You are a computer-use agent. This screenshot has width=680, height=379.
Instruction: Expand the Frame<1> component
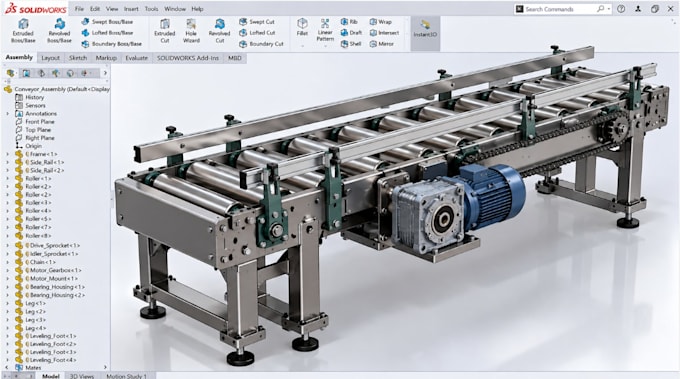[7, 154]
